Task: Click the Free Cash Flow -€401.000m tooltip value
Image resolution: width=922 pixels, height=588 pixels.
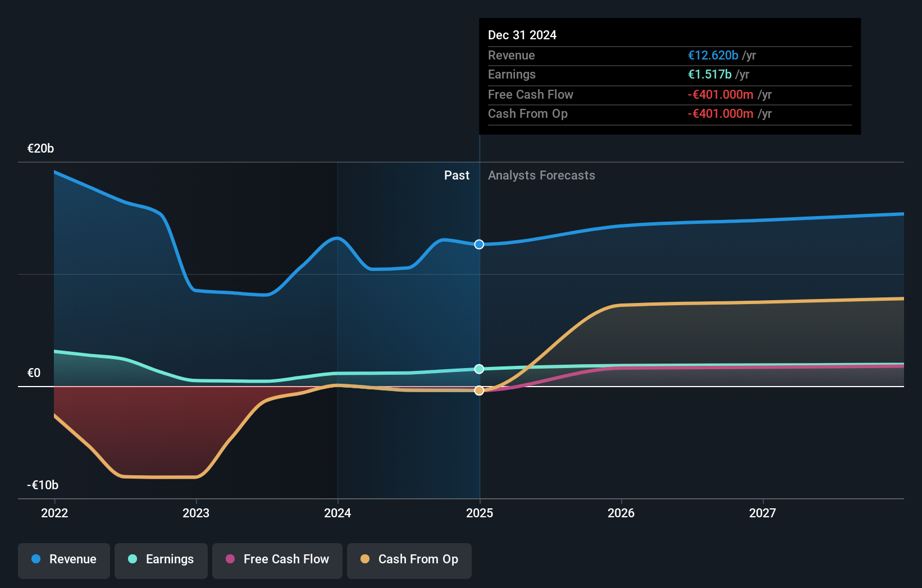Action: tap(720, 94)
